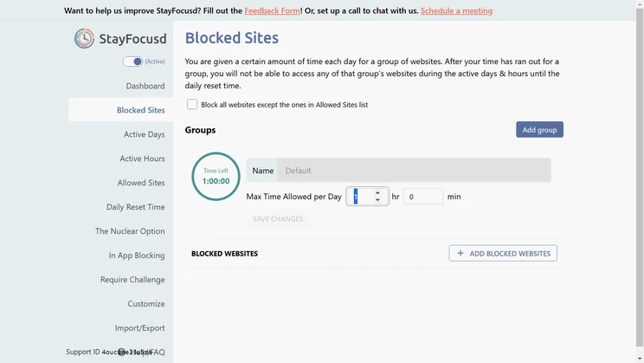Viewport: 644px width, 363px height.
Task: Open Require Challenge settings
Action: (132, 280)
